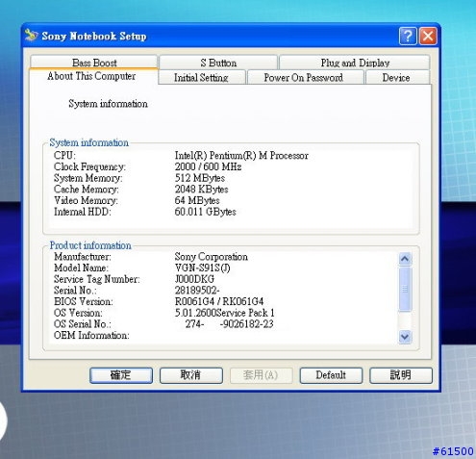Click the Model Name value VGN-S91S(J)
Viewport: 476px width, 459px height.
202,268
